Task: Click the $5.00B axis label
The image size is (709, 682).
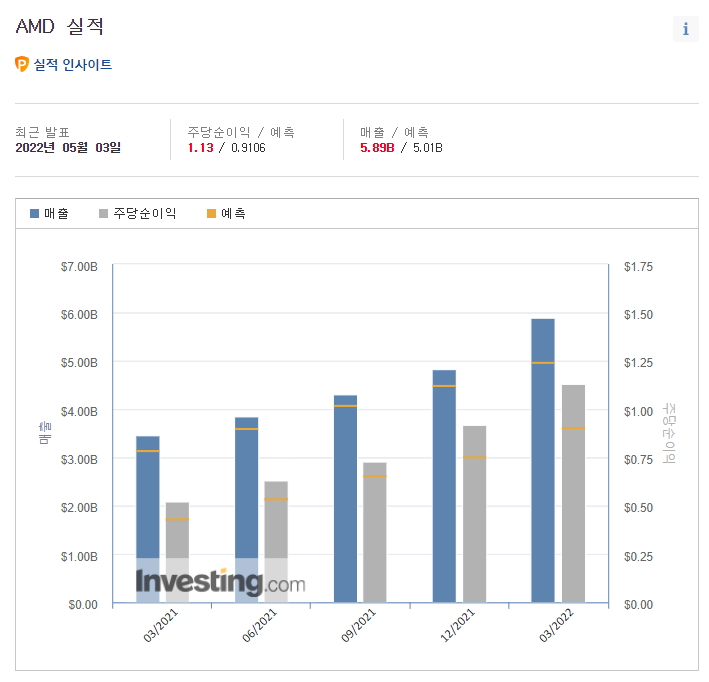Action: pos(79,363)
